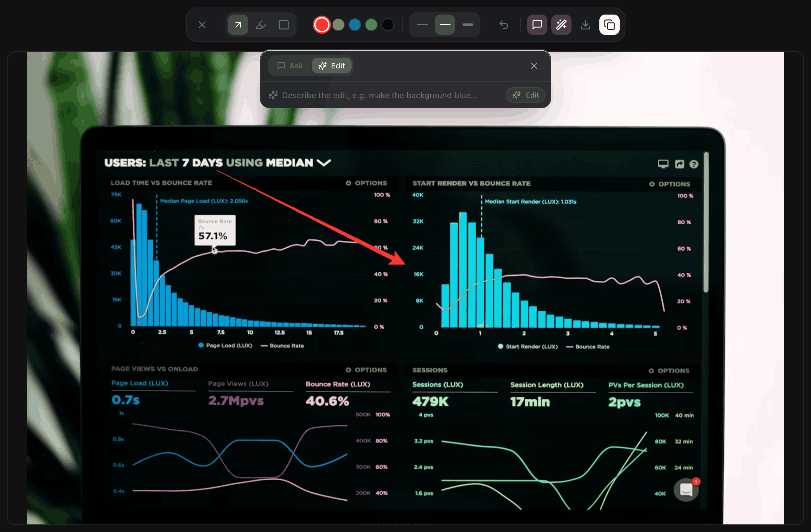
Task: Choose the blue color swatch
Action: (x=355, y=25)
